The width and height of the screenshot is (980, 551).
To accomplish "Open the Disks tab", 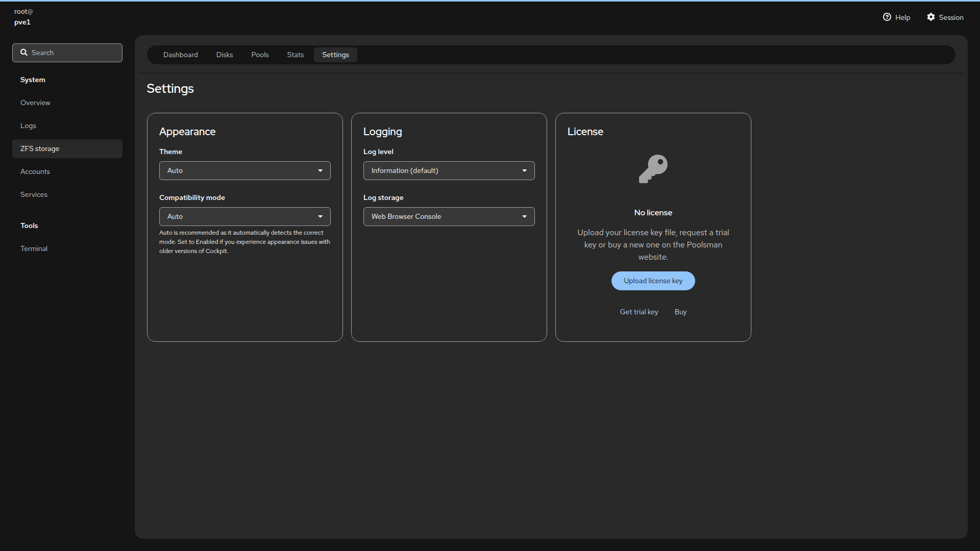I will (x=224, y=55).
